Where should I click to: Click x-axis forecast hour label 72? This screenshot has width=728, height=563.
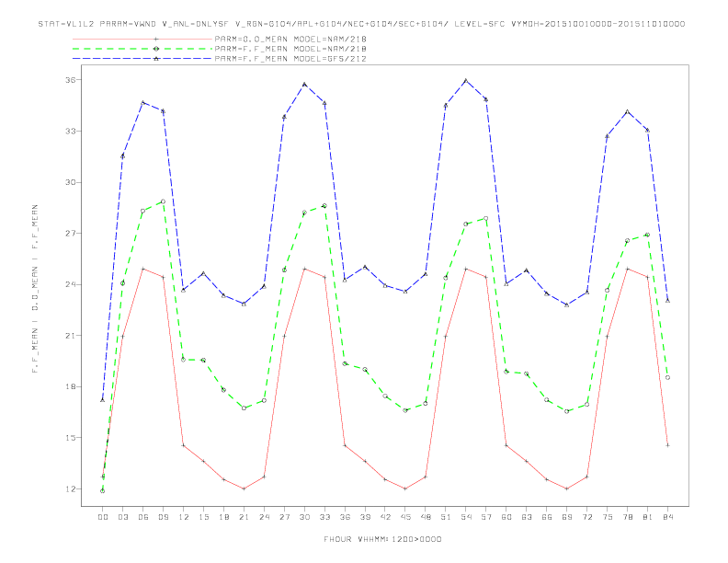pyautogui.click(x=586, y=517)
